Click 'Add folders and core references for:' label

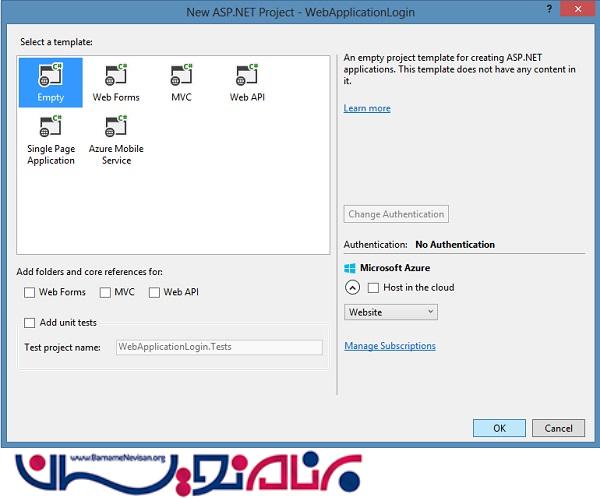click(x=89, y=272)
